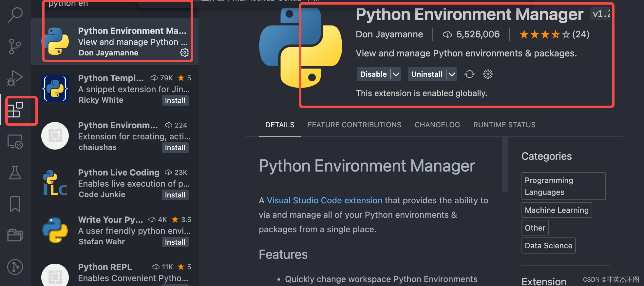Select the Machine Learning category
The height and width of the screenshot is (286, 644).
tap(557, 210)
